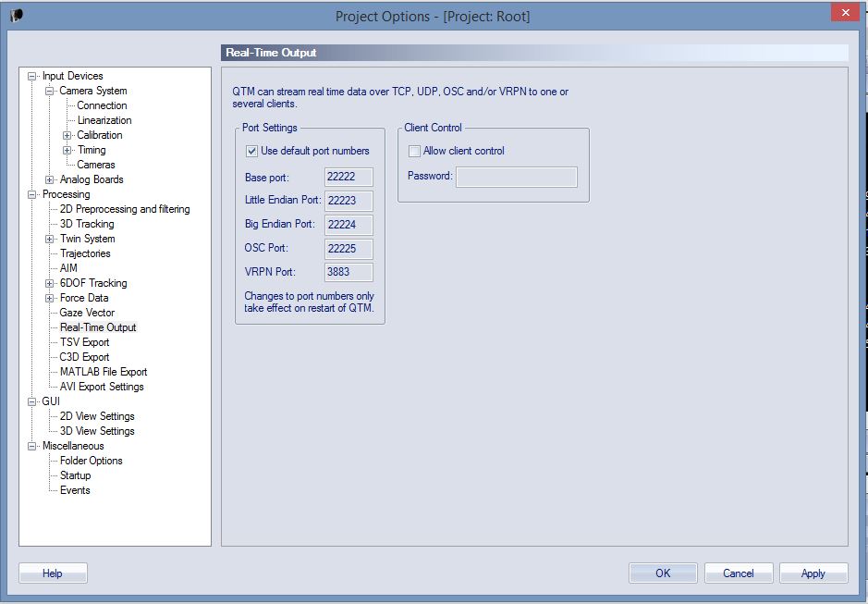
Task: Select AIM in the tree
Action: click(x=68, y=268)
